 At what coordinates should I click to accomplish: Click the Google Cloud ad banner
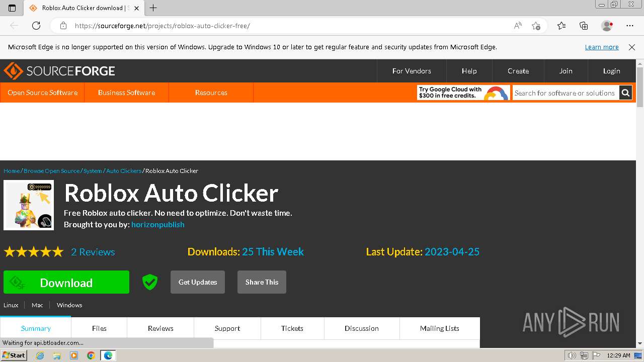coord(463,93)
